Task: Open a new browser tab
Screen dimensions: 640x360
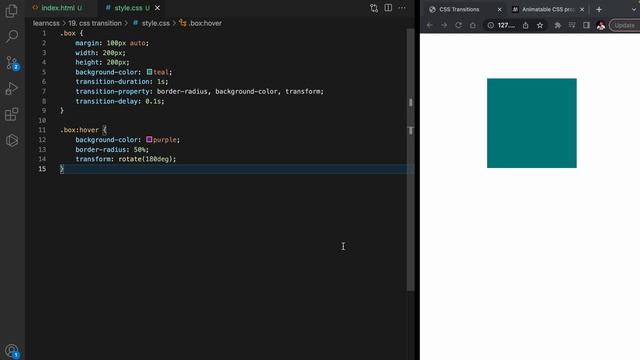Action: click(599, 9)
